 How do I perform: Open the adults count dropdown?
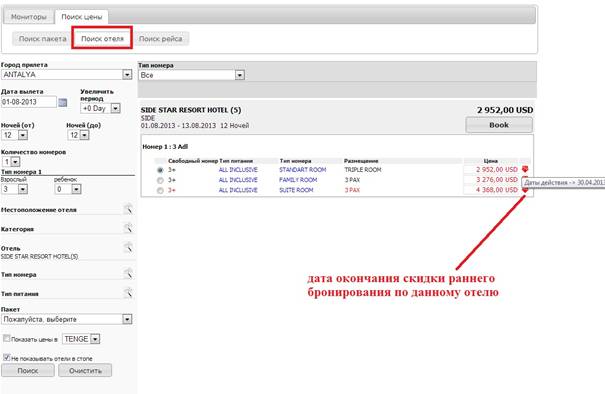pos(23,189)
